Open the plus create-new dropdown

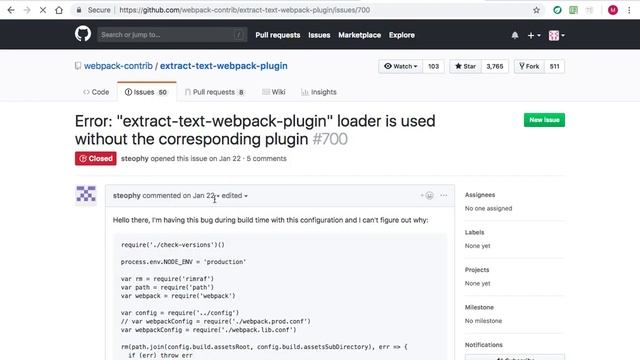533,36
